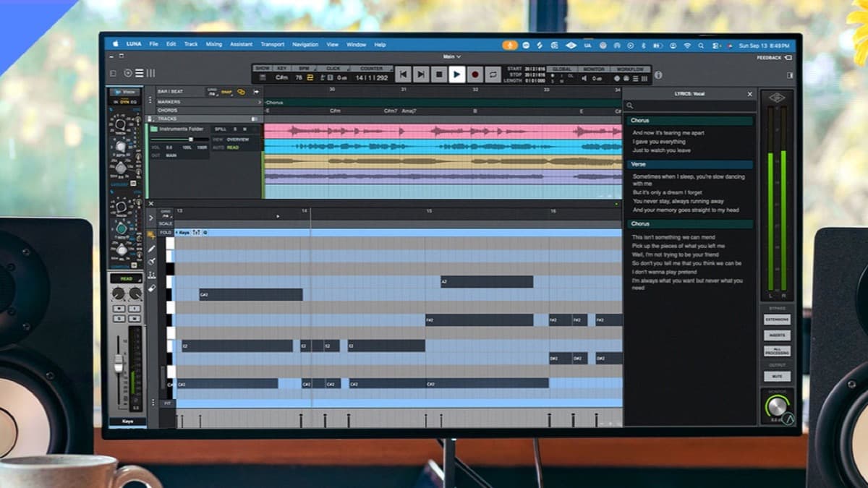The height and width of the screenshot is (488, 868).
Task: Toggle the FOLD button in piano roll
Action: (x=166, y=233)
